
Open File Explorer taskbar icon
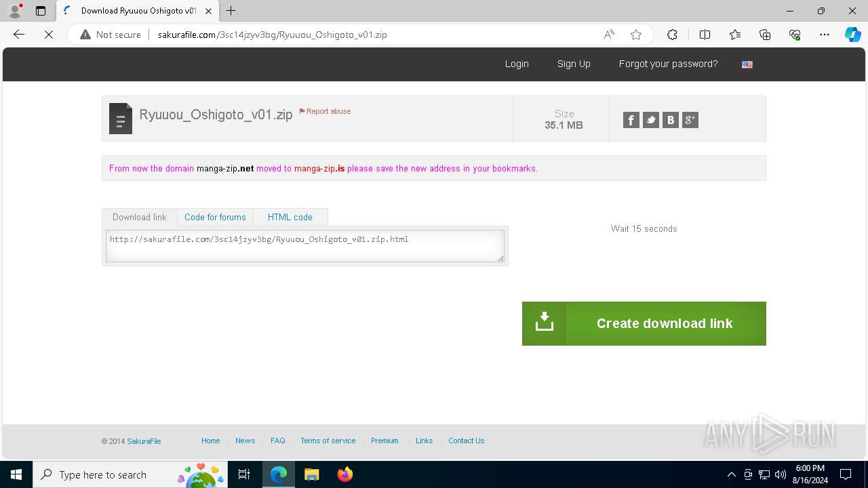tap(311, 474)
